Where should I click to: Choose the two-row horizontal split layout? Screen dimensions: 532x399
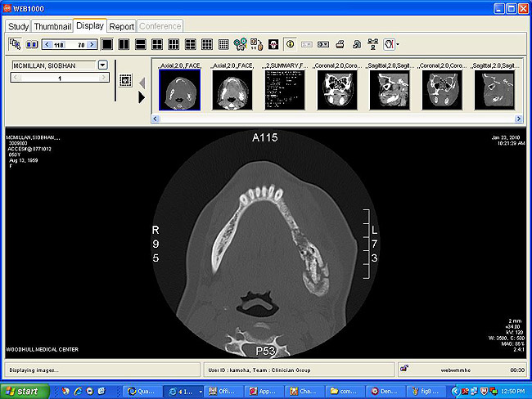coord(140,43)
